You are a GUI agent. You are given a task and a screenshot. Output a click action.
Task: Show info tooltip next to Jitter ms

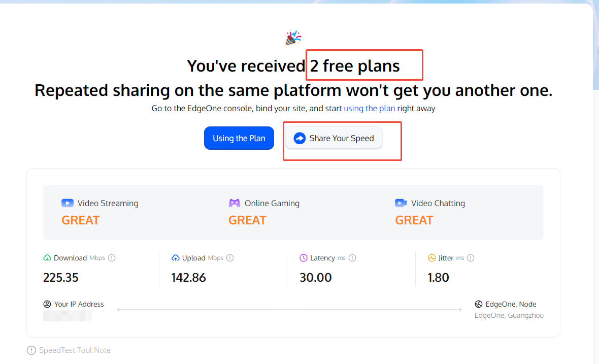[471, 258]
